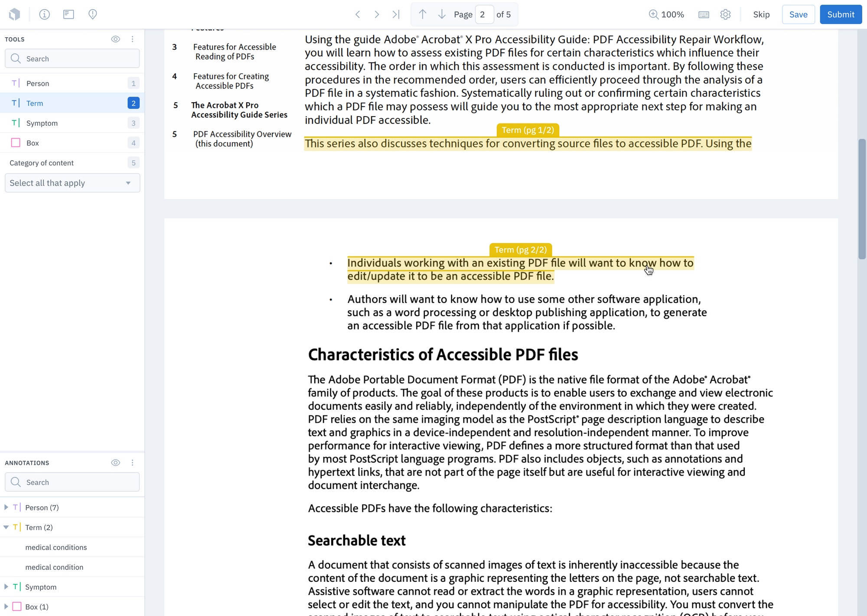Select the Symptom tool

pyautogui.click(x=72, y=123)
